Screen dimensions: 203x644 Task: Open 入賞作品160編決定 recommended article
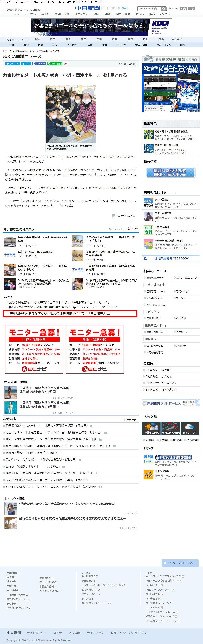coord(110,239)
